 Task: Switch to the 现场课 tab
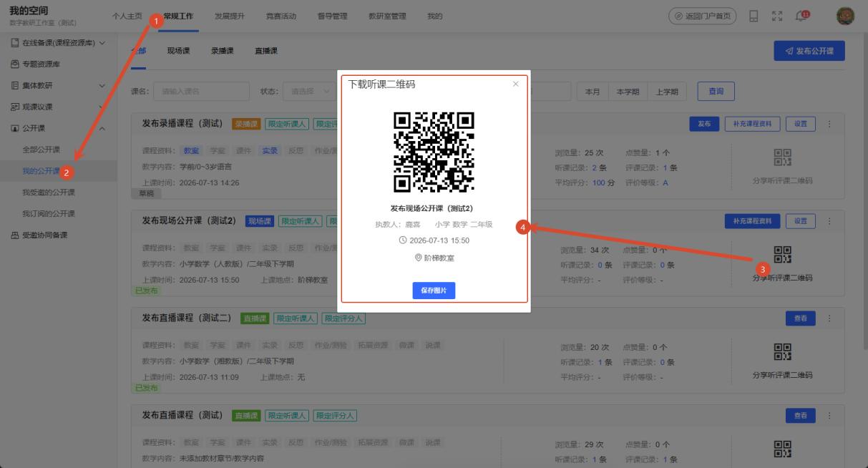[179, 51]
